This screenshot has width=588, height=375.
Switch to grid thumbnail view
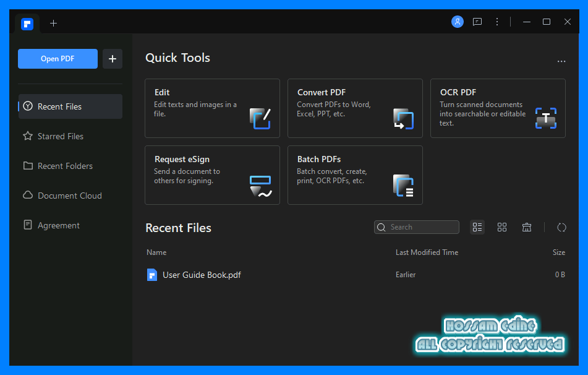pyautogui.click(x=502, y=227)
